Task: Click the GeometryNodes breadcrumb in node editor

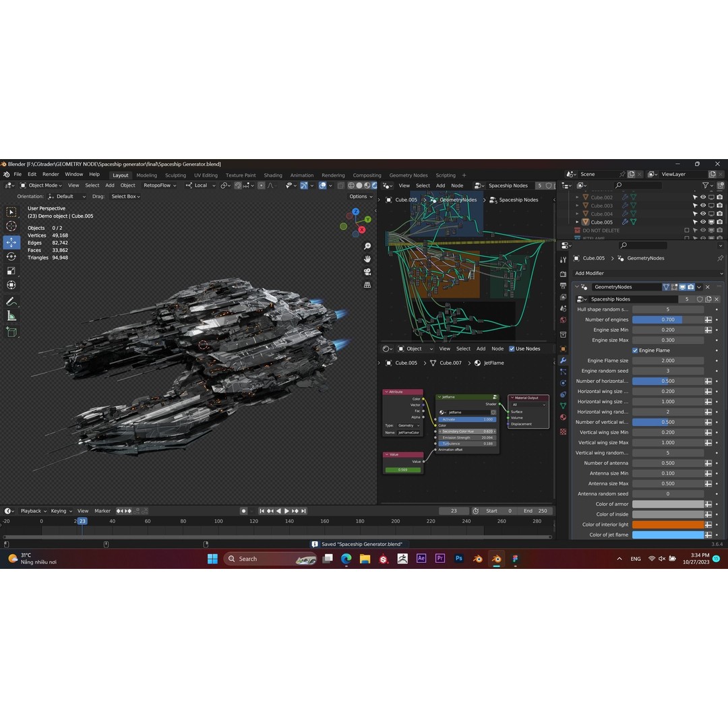Action: coord(458,200)
